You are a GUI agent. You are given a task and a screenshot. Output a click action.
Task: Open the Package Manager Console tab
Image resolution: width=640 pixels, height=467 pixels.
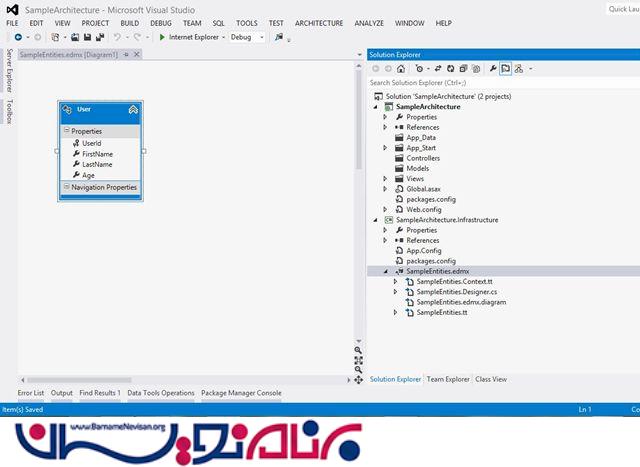[x=241, y=393]
